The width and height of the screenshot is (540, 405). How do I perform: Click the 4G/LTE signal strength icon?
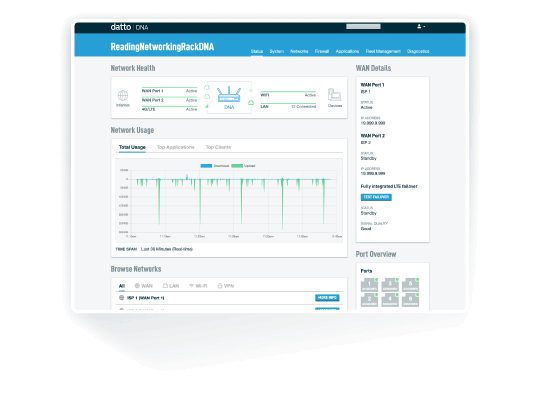207,106
